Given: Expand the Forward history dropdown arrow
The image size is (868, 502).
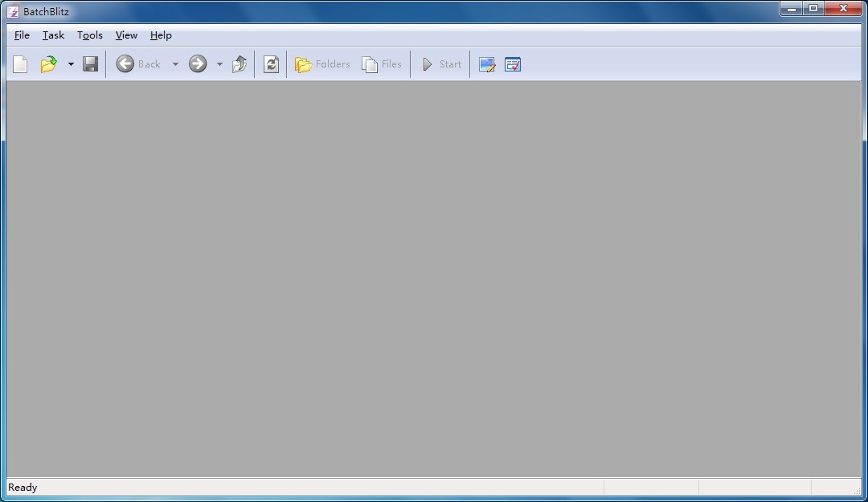Looking at the screenshot, I should (x=219, y=64).
